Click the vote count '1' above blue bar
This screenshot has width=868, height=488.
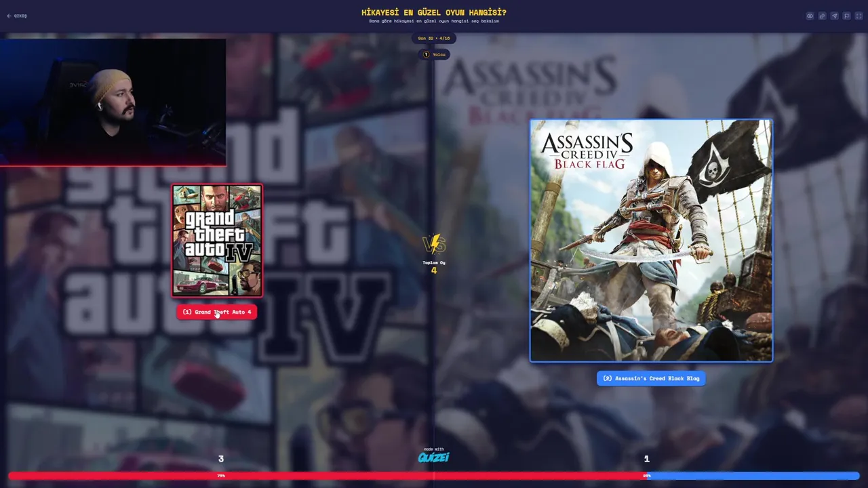click(646, 459)
